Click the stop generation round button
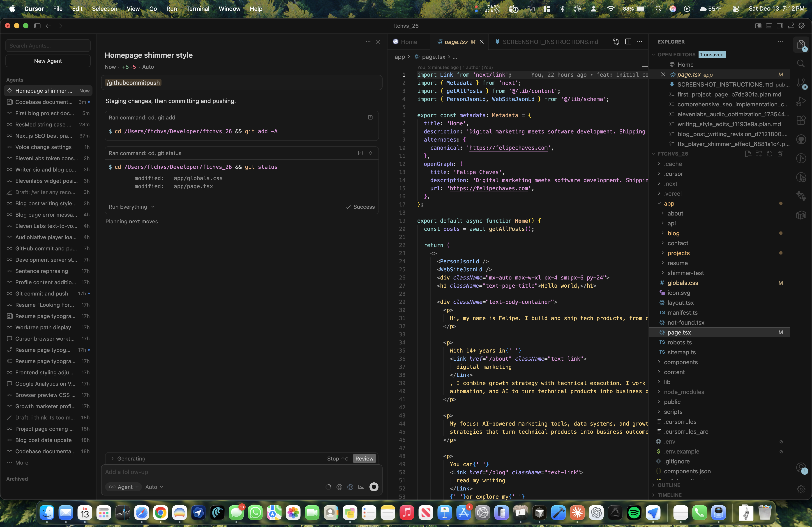This screenshot has width=812, height=527. pos(374,487)
